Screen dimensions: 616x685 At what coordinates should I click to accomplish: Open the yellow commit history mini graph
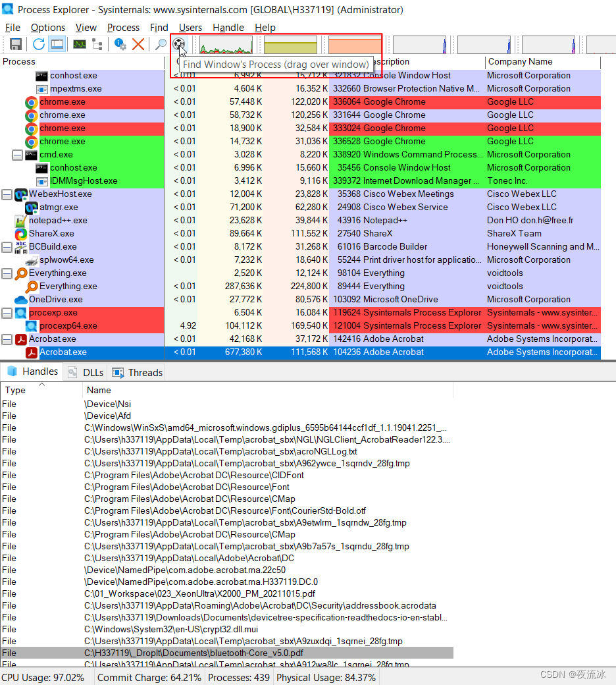pyautogui.click(x=290, y=45)
